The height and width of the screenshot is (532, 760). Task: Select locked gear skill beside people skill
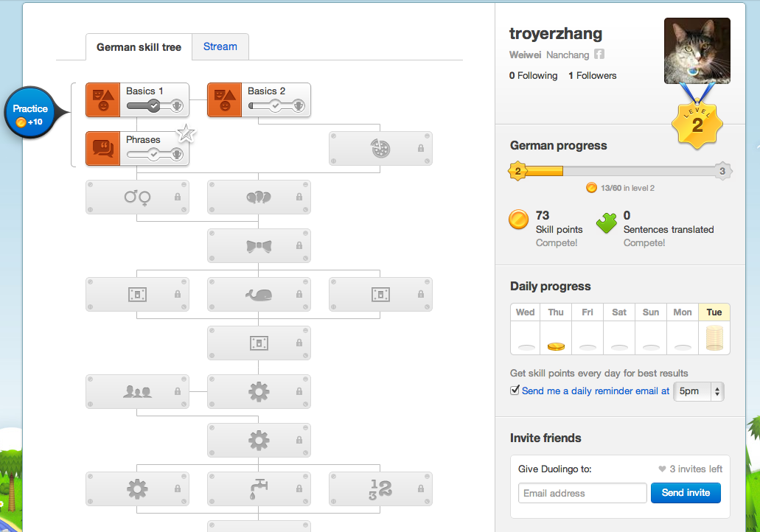pyautogui.click(x=259, y=391)
